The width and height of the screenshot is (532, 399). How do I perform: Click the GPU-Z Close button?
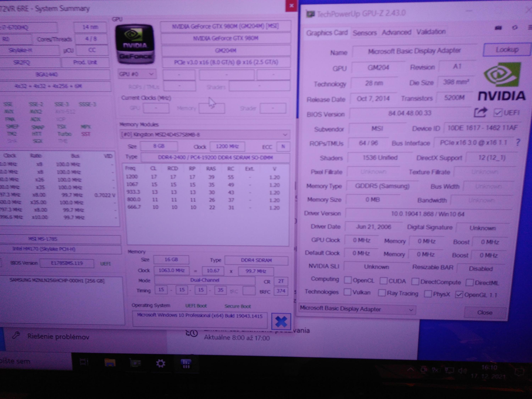coord(484,312)
